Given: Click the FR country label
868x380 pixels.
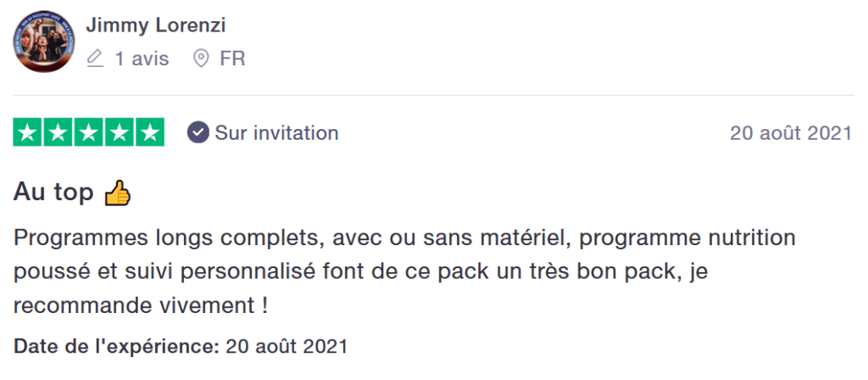Looking at the screenshot, I should pos(232,59).
